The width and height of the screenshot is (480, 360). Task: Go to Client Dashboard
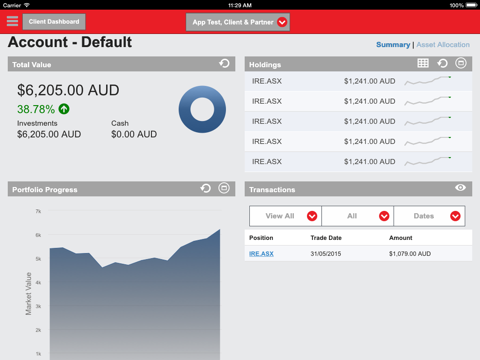coord(54,22)
